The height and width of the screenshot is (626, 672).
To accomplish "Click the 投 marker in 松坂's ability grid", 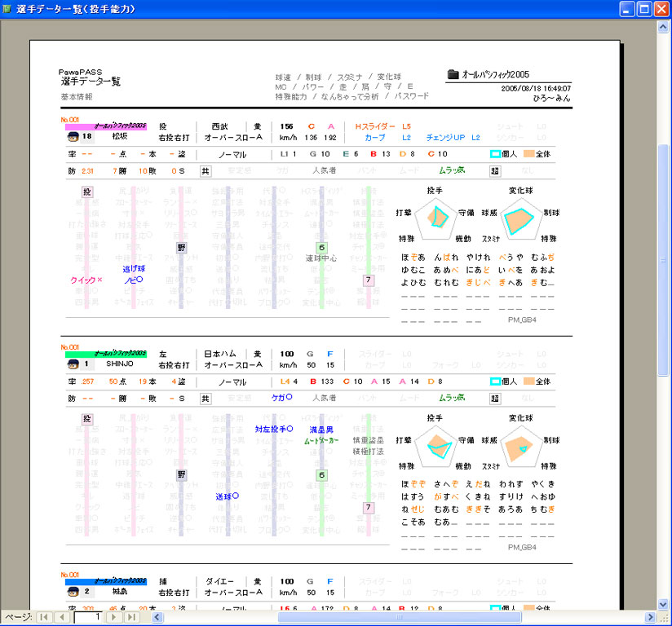I will pyautogui.click(x=87, y=192).
